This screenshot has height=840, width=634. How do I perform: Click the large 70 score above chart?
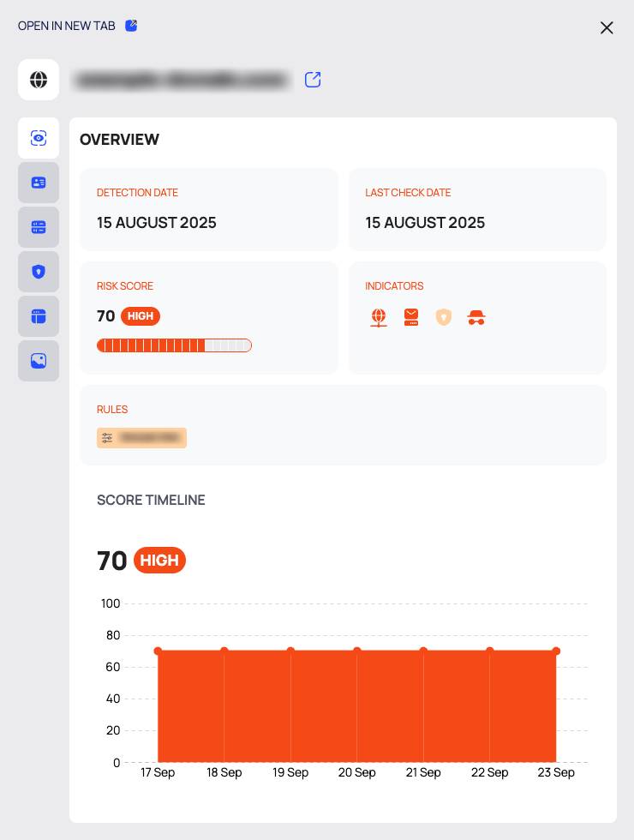tap(112, 561)
